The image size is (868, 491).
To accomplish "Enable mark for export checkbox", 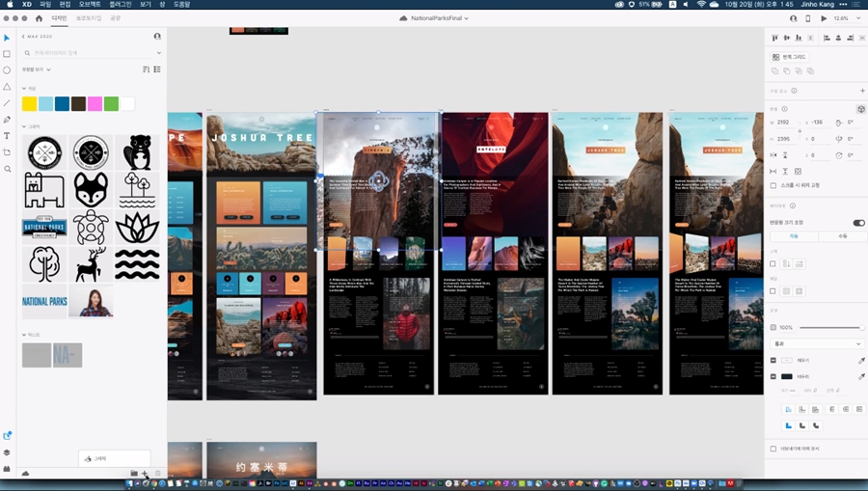I will click(x=773, y=449).
